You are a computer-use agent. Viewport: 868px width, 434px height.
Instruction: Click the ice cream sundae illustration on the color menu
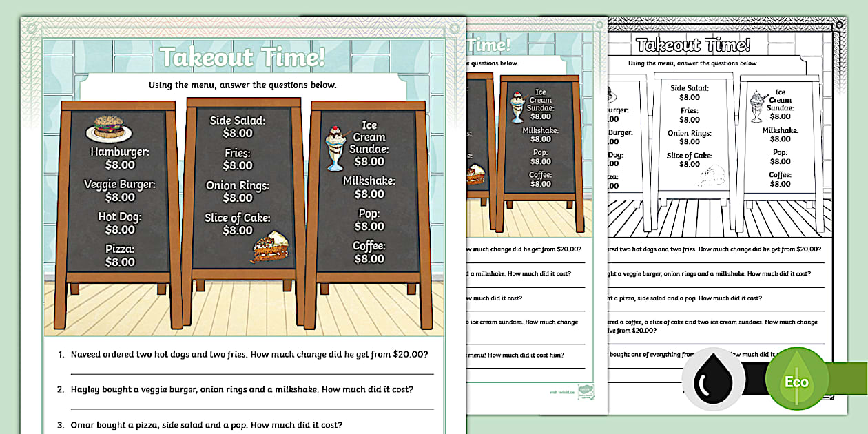point(335,147)
